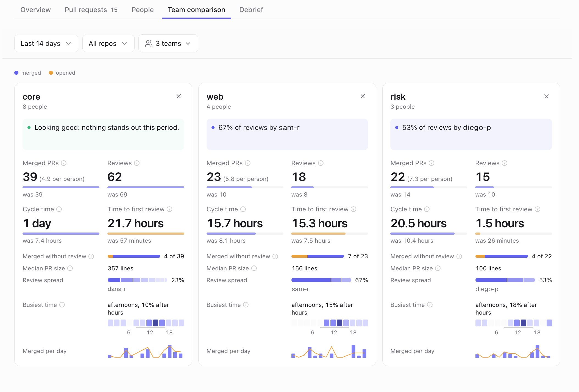Screen dimensions: 579x392
Task: Open the 3 teams selector
Action: [168, 43]
